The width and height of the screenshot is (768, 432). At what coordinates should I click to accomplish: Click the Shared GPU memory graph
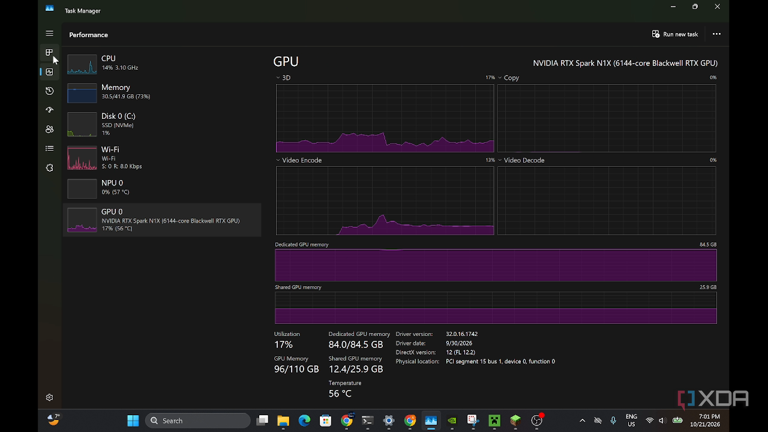(x=496, y=308)
